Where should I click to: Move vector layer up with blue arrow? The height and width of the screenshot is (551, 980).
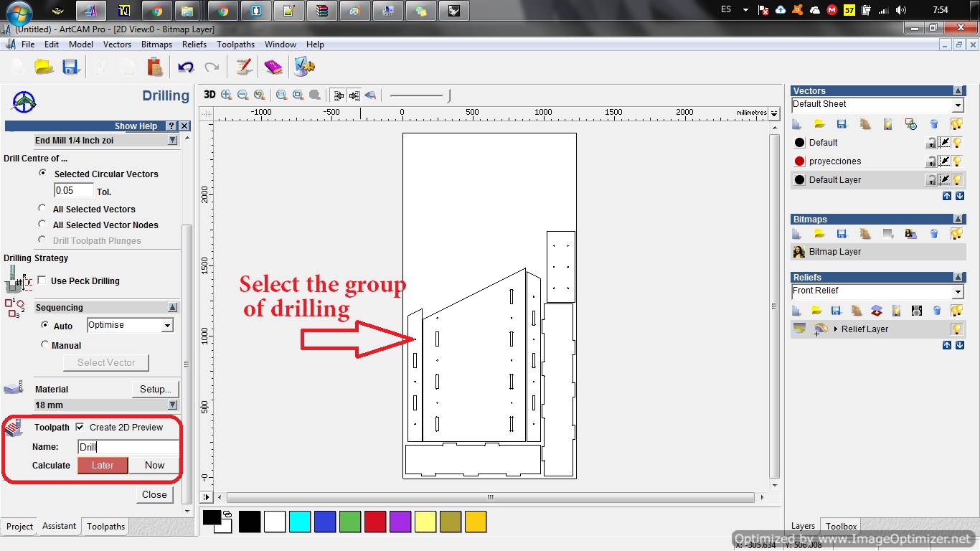(947, 196)
